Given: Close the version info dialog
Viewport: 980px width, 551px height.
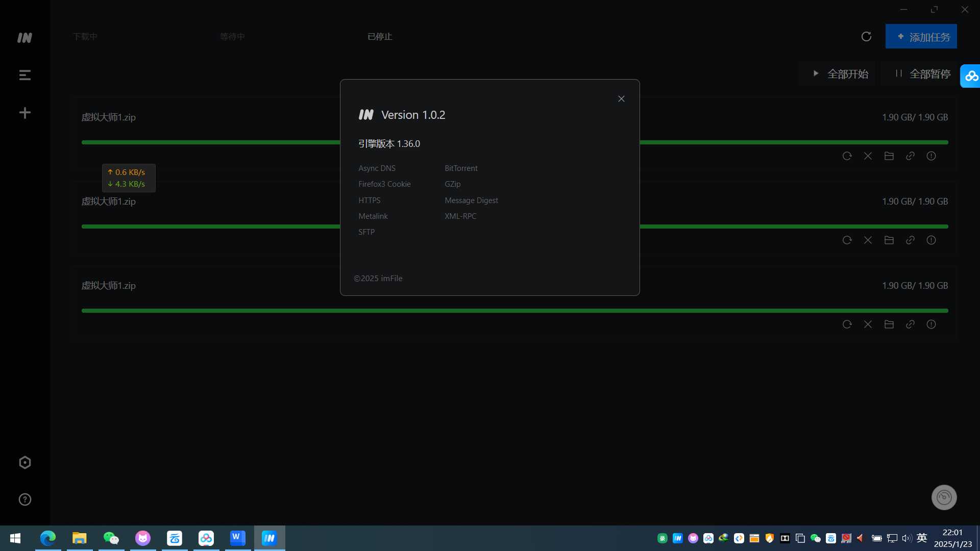Looking at the screenshot, I should pyautogui.click(x=621, y=99).
